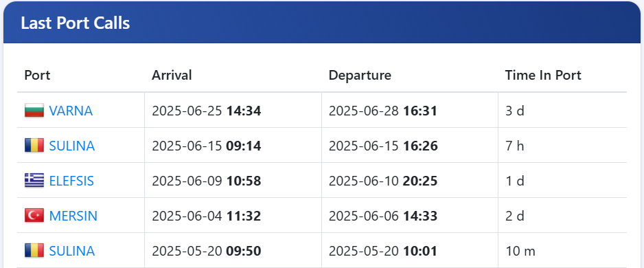644x268 pixels.
Task: Click the Turkish flag icon beside MERSIN
Action: coord(34,216)
